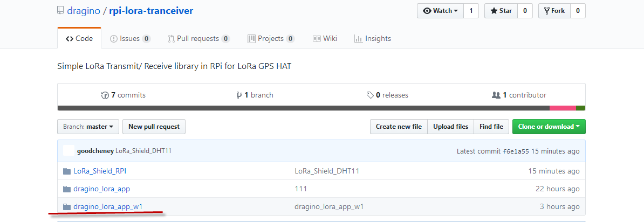Click the forks count beside Fork
The height and width of the screenshot is (222, 644).
(578, 11)
